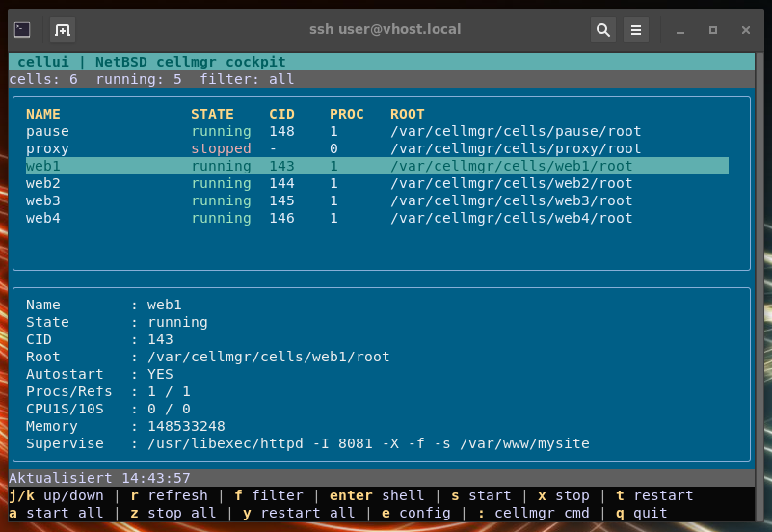
Task: Maximize the terminal window
Action: 713,30
